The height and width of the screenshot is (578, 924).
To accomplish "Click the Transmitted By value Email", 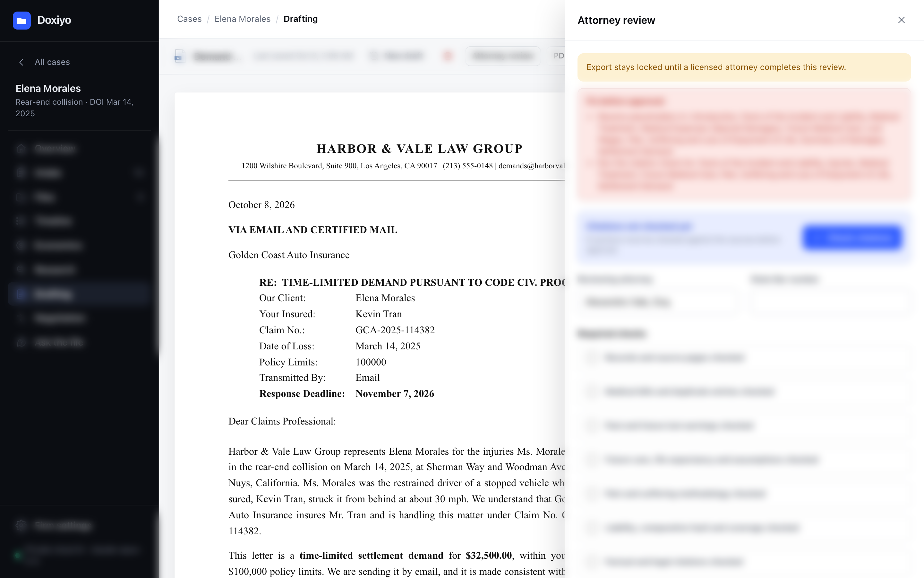I will click(x=367, y=378).
